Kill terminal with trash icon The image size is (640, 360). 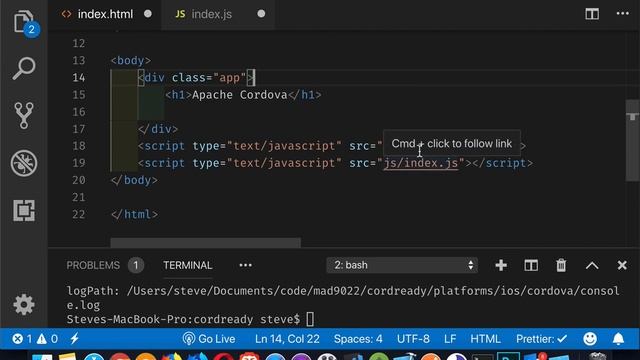[561, 265]
